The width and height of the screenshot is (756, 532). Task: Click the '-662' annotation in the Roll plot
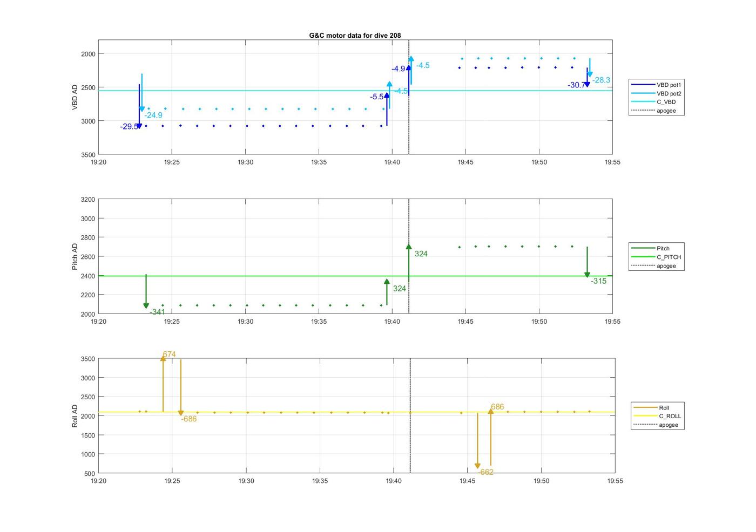486,472
